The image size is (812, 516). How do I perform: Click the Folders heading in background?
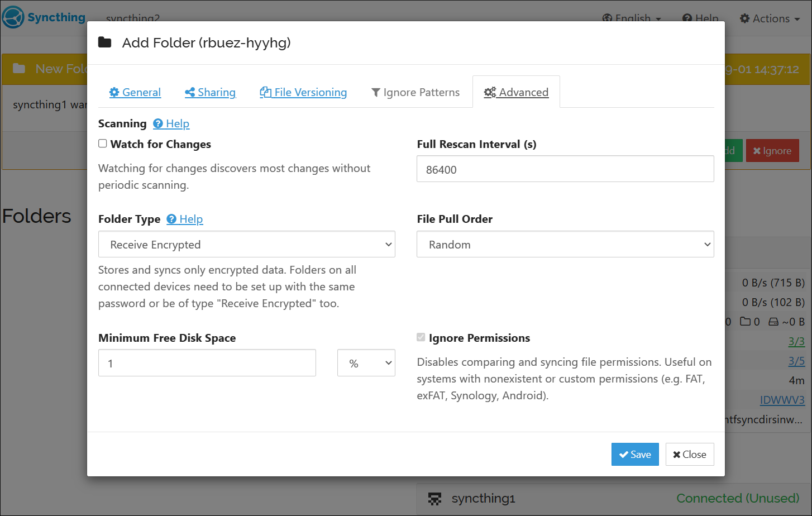point(37,216)
